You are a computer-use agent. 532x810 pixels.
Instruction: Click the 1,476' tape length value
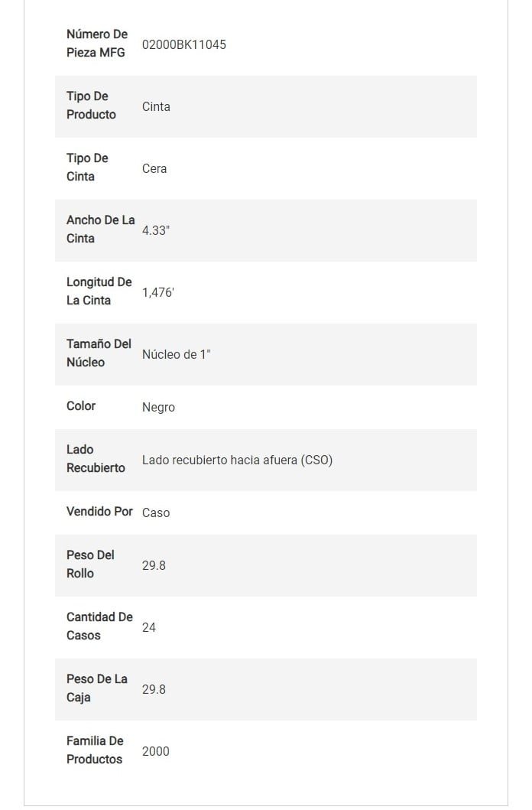coord(158,292)
